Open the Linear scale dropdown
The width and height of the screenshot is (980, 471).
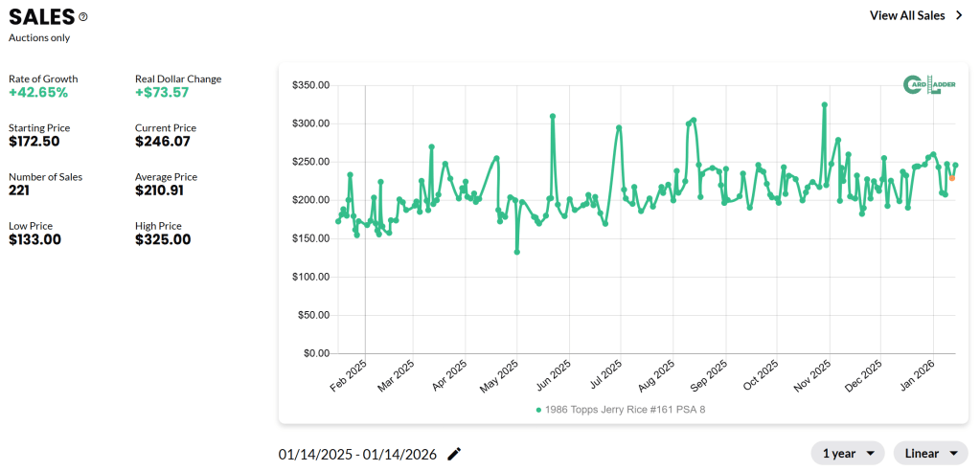[930, 453]
